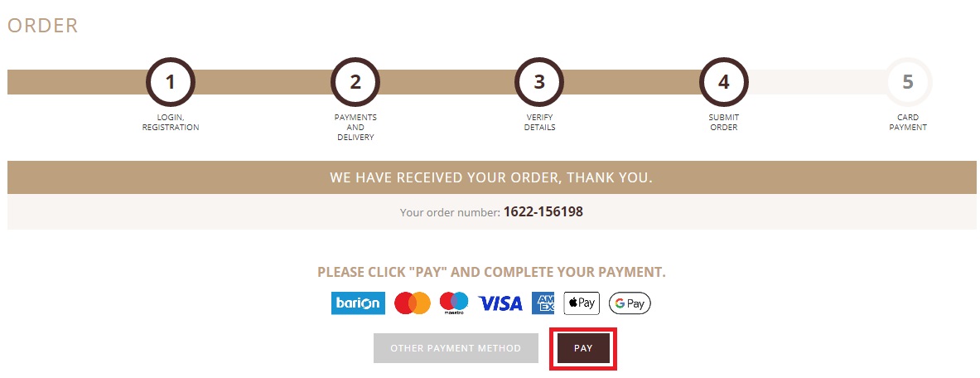Click the order received thank you banner
Image resolution: width=980 pixels, height=378 pixels.
491,177
